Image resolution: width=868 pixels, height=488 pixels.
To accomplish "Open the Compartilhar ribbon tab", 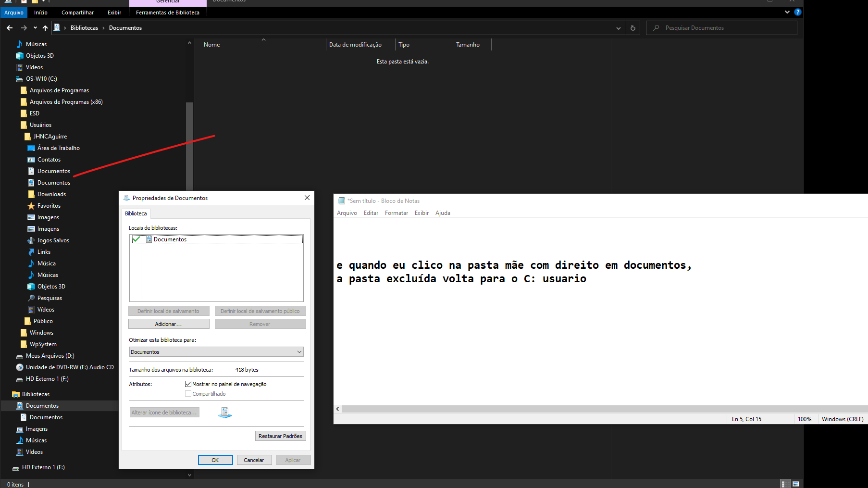I will point(78,13).
